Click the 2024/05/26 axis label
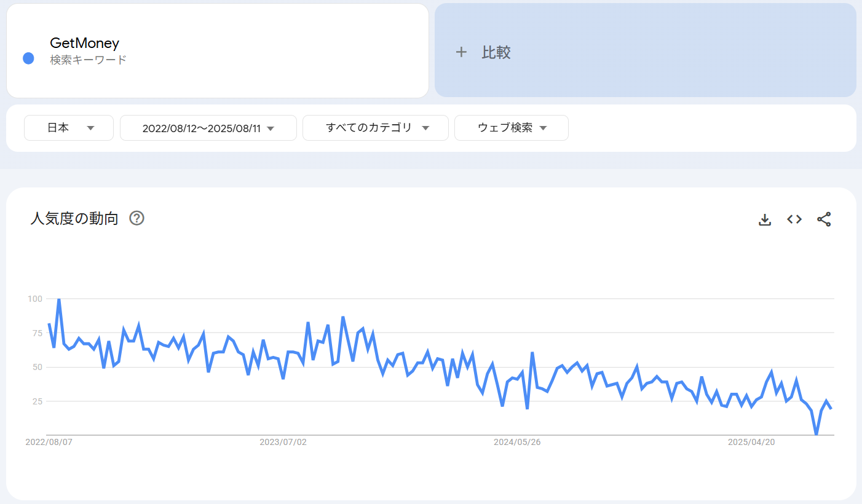Image resolution: width=862 pixels, height=504 pixels. tap(517, 442)
